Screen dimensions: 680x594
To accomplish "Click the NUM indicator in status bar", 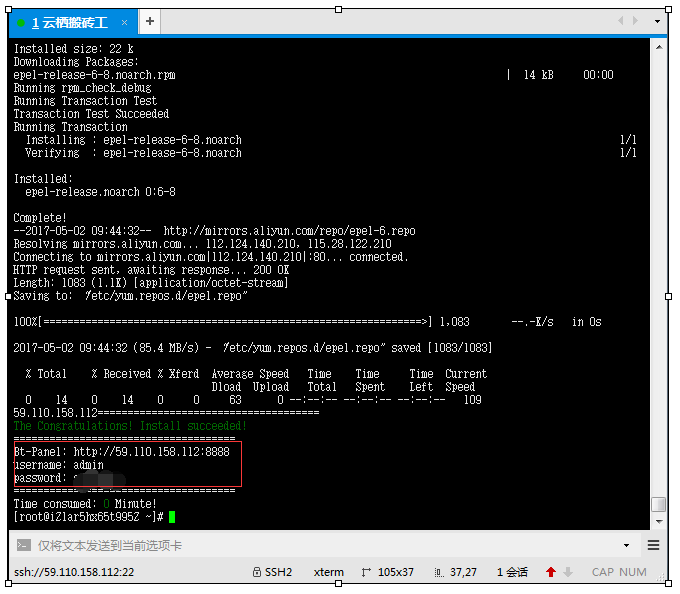I will (634, 572).
